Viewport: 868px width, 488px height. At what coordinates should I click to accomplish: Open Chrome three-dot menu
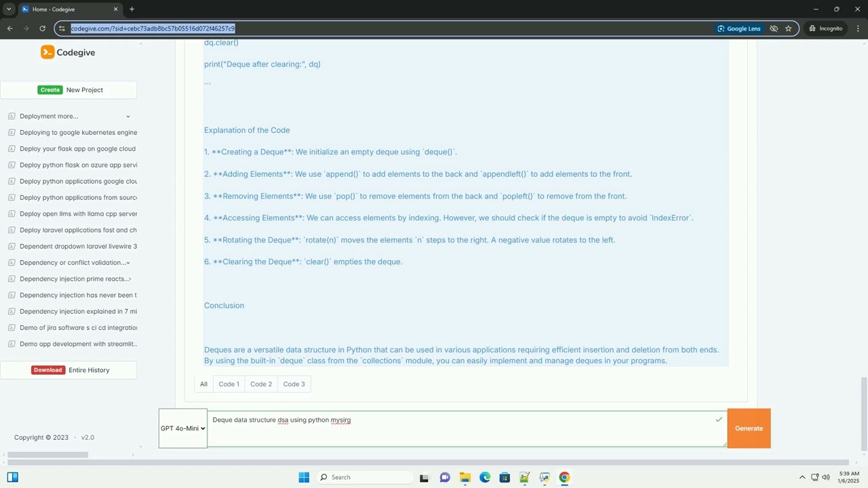point(858,28)
